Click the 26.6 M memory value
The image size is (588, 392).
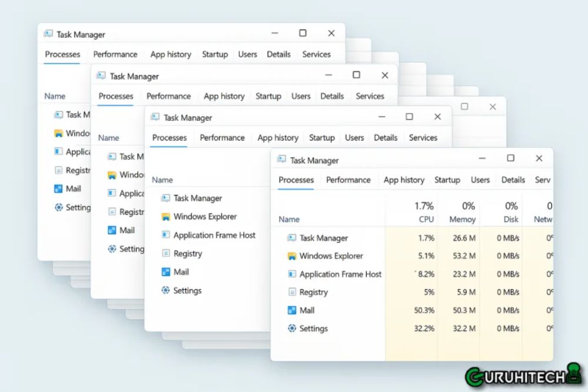click(464, 238)
